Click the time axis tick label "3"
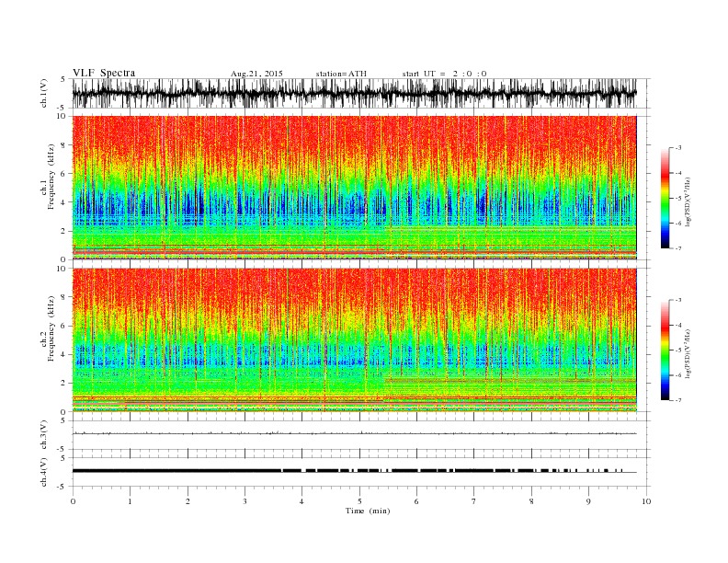The width and height of the screenshot is (728, 563). (x=245, y=501)
